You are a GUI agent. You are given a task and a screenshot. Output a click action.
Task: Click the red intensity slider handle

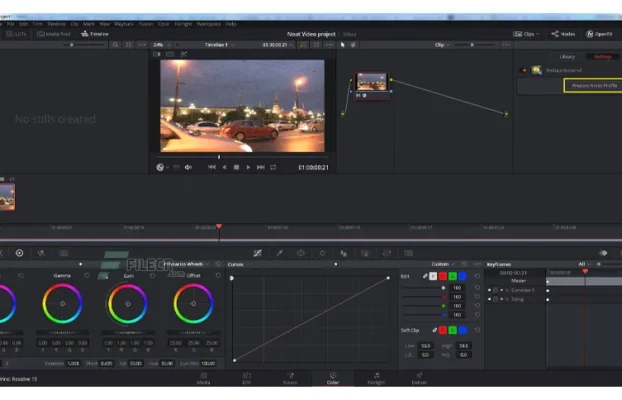click(x=443, y=297)
